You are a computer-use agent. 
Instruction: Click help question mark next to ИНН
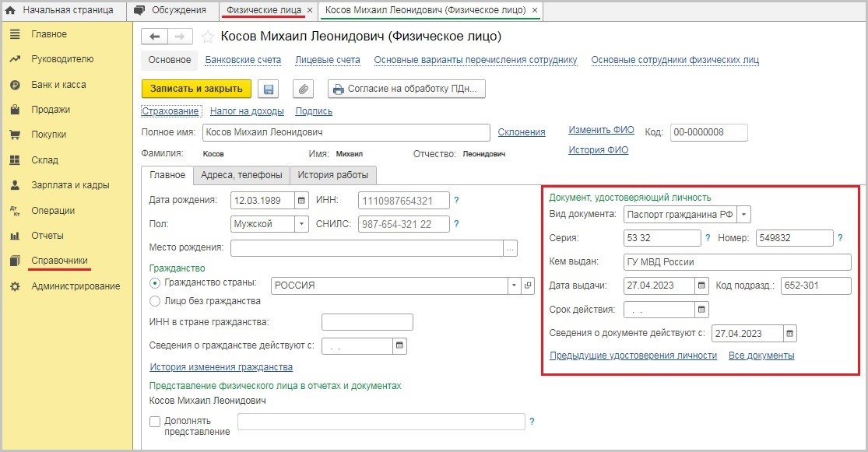tap(456, 201)
